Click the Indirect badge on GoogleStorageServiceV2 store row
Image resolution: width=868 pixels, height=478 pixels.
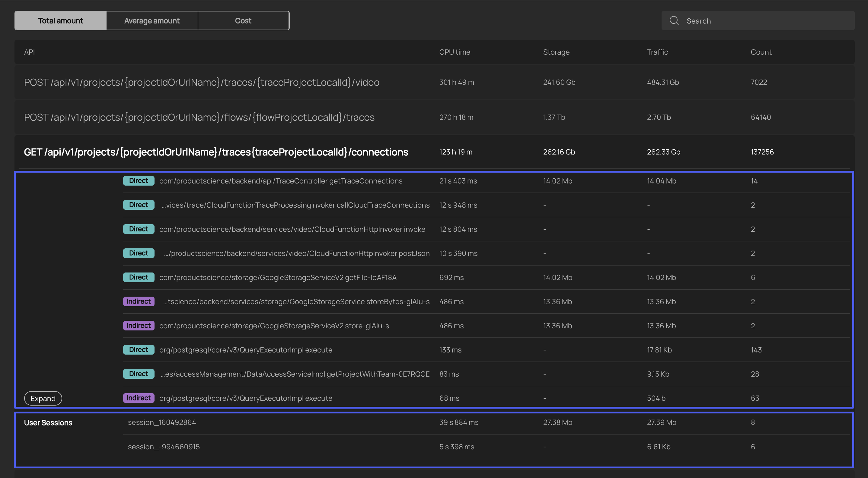[138, 326]
